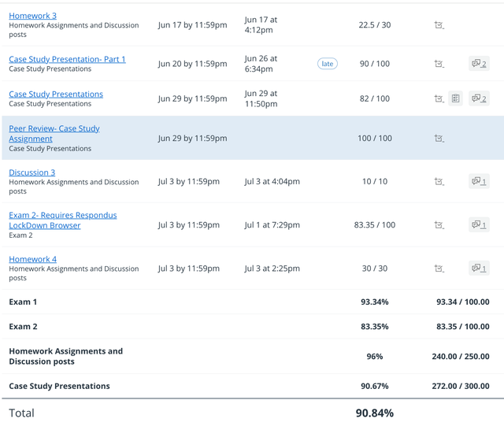Show score details for the Peer Review assignment

pos(439,139)
